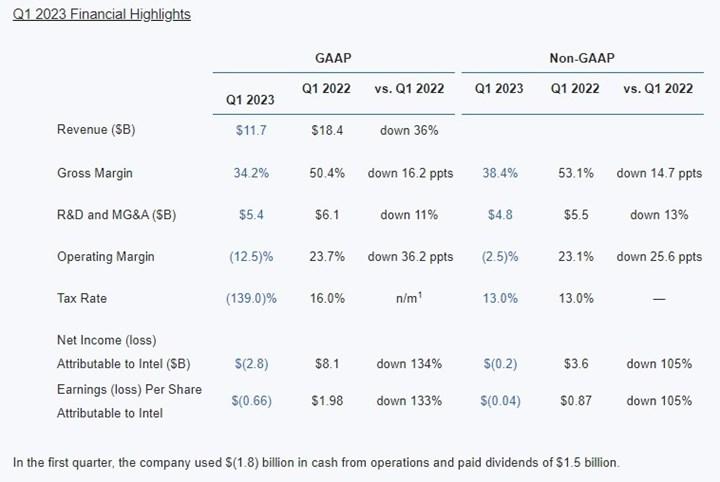This screenshot has width=720, height=482.
Task: Click the cash from operations sentence
Action: click(x=316, y=463)
